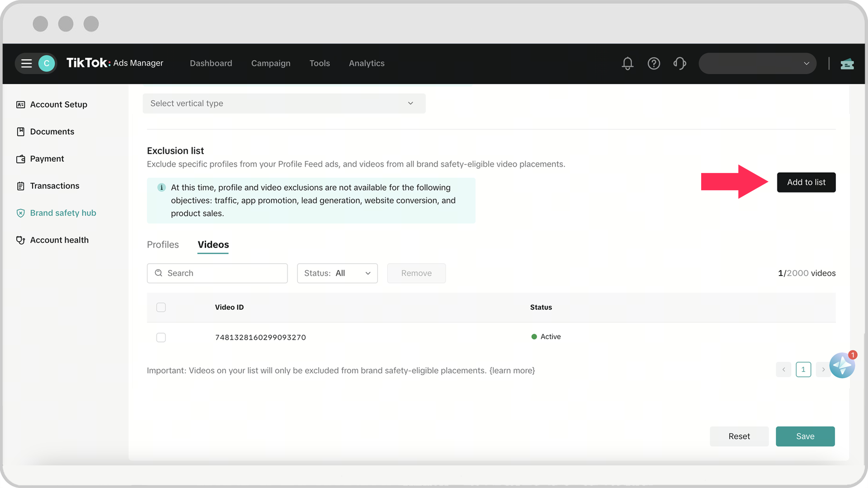Click the Account Setup sidebar icon
Screen dimensions: 868x488
point(20,104)
